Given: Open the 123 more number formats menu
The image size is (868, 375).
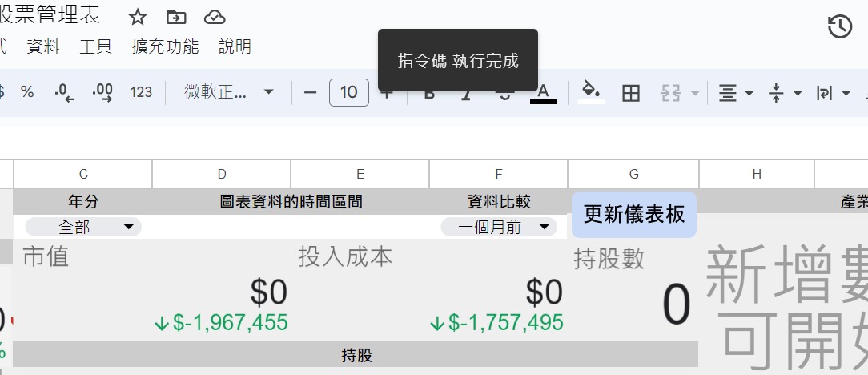Looking at the screenshot, I should 141,92.
